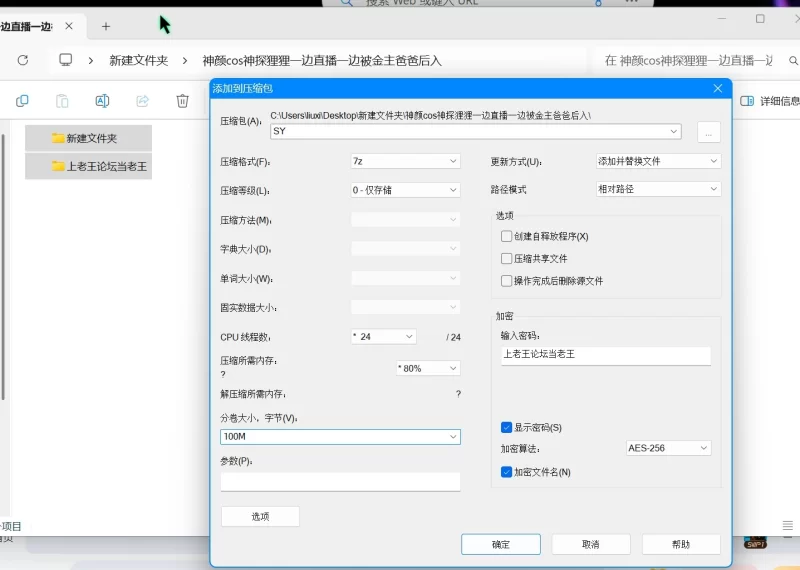Open a new Explorer tab with plus

coord(106,27)
